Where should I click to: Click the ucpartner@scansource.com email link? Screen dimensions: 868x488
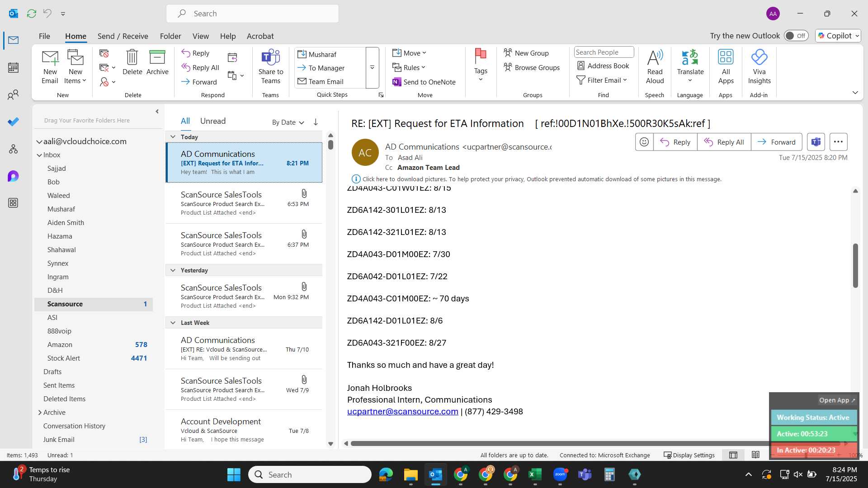(402, 412)
